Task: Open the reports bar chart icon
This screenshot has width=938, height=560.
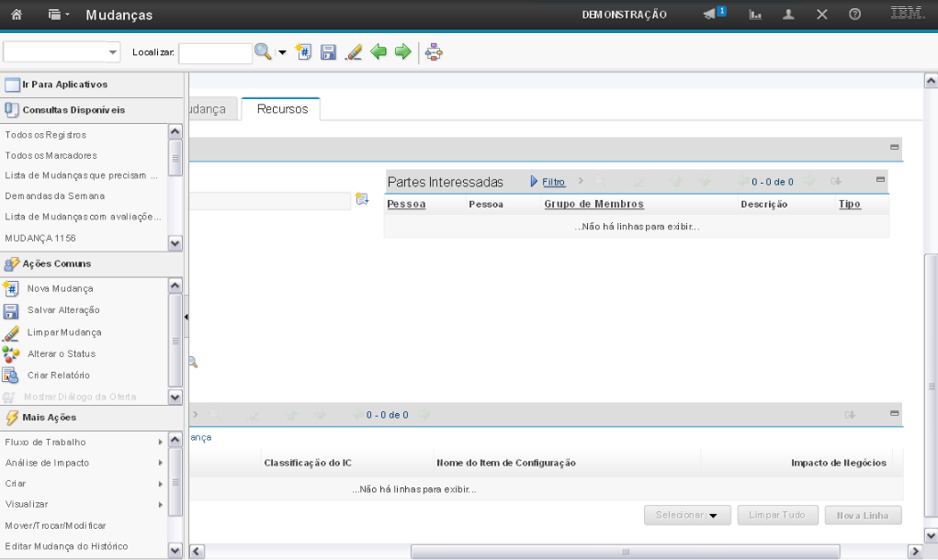Action: [755, 15]
